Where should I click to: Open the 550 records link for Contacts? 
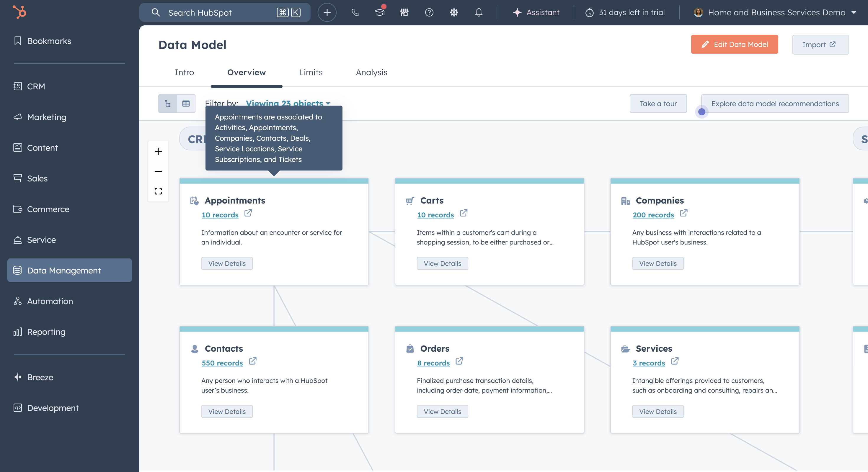coord(222,363)
